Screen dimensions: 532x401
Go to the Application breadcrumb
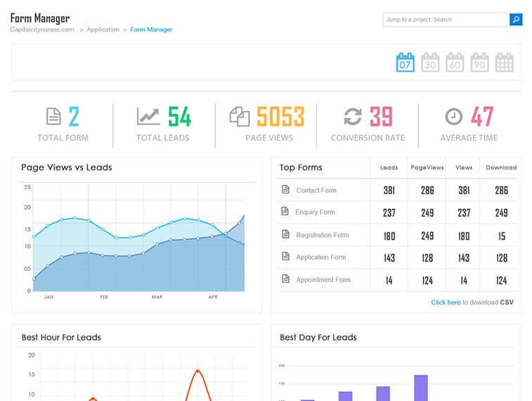tap(103, 30)
